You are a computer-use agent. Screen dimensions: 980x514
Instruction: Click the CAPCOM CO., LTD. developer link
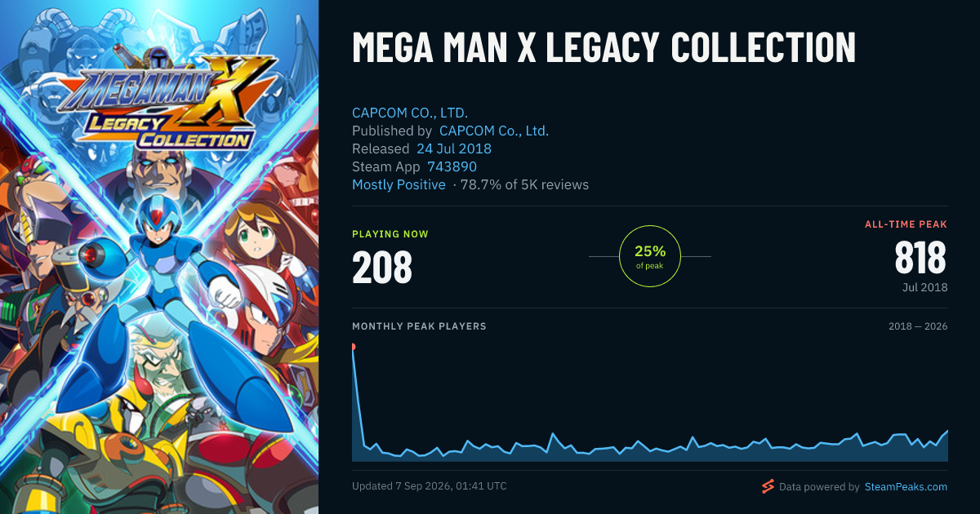click(410, 113)
